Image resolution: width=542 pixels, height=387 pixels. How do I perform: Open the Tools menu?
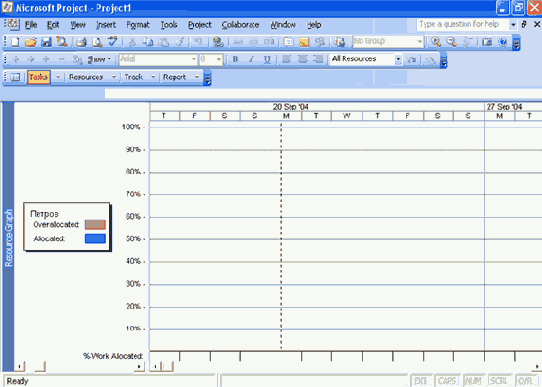(x=169, y=25)
